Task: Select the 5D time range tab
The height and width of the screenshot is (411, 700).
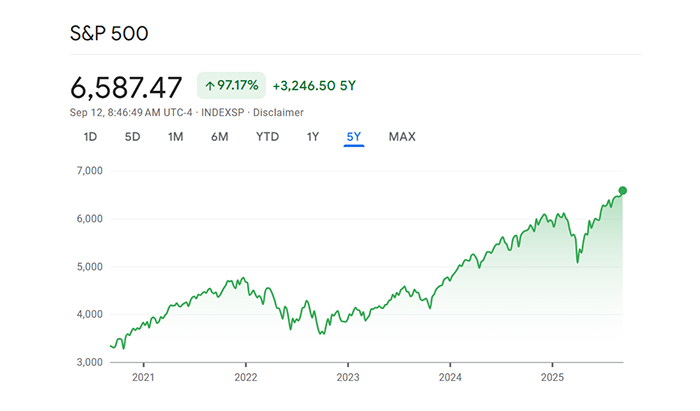Action: tap(133, 137)
